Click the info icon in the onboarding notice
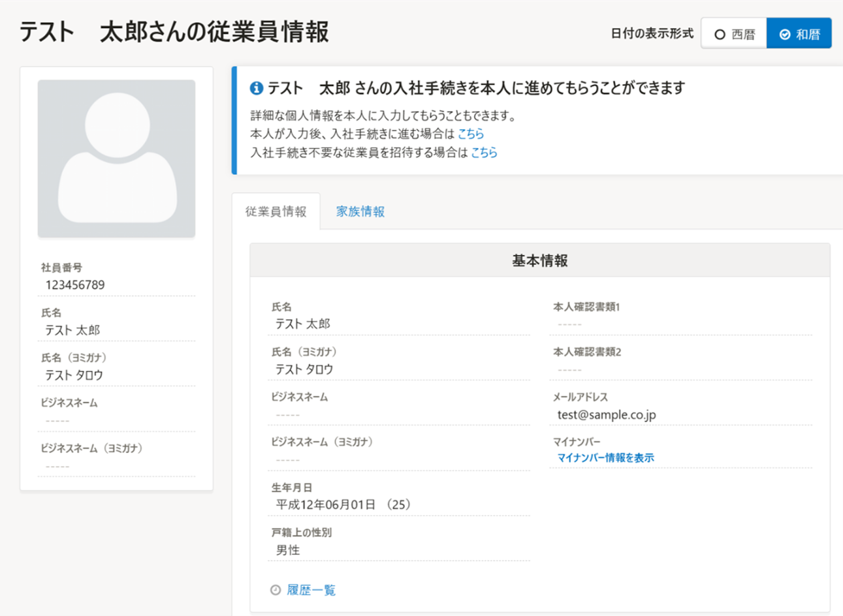843x616 pixels. (257, 88)
